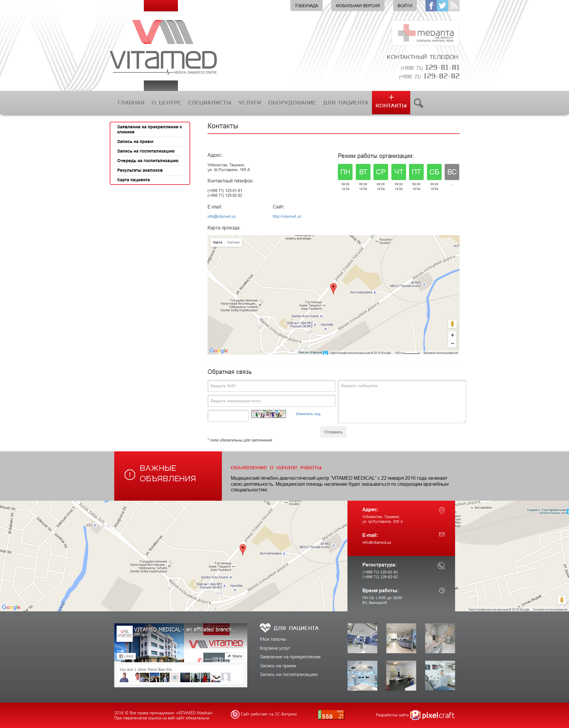The image size is (569, 728).
Task: Open О центре menu item
Action: tap(166, 103)
